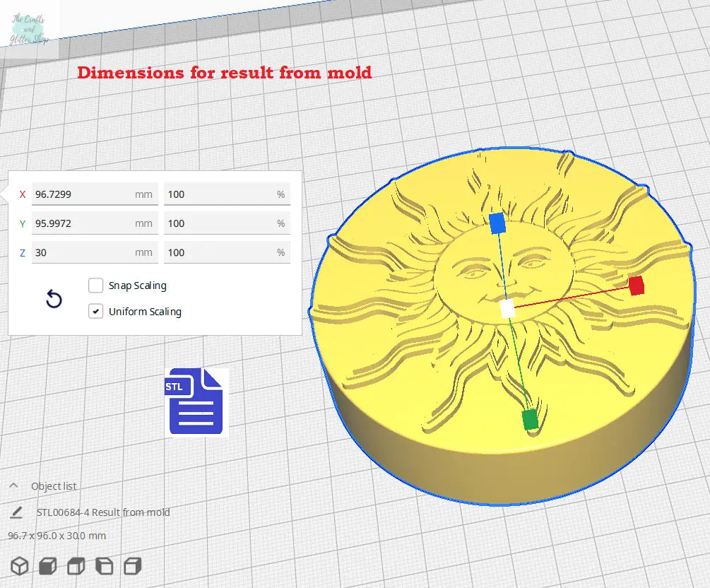
Task: Click the green Y-axis scale handle
Action: (x=530, y=420)
